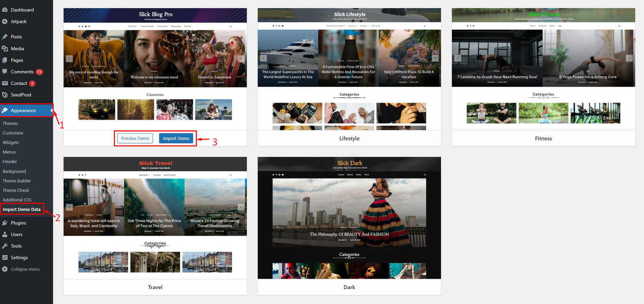Image resolution: width=644 pixels, height=304 pixels.
Task: Open the Additional CSS submenu link
Action: pos(17,200)
